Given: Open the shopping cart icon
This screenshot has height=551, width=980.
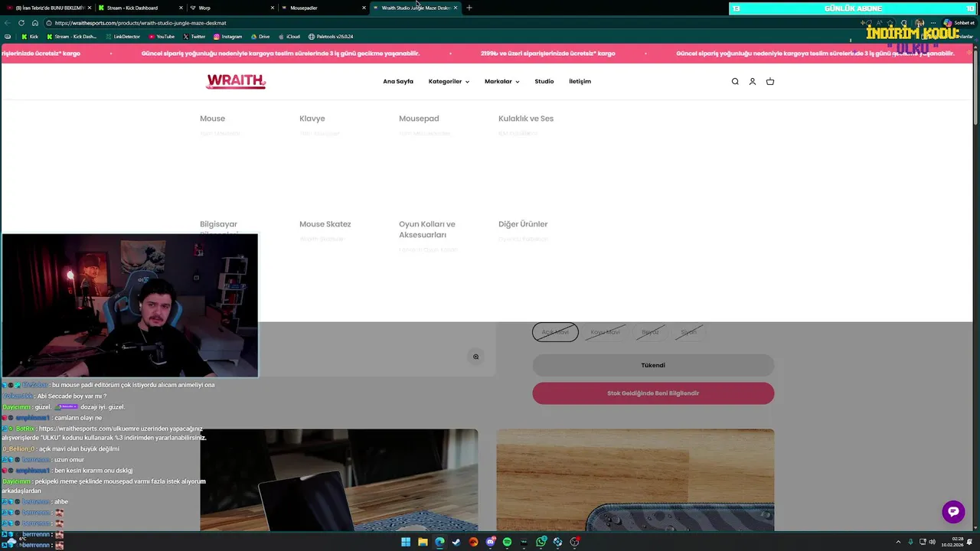Looking at the screenshot, I should click(x=770, y=82).
